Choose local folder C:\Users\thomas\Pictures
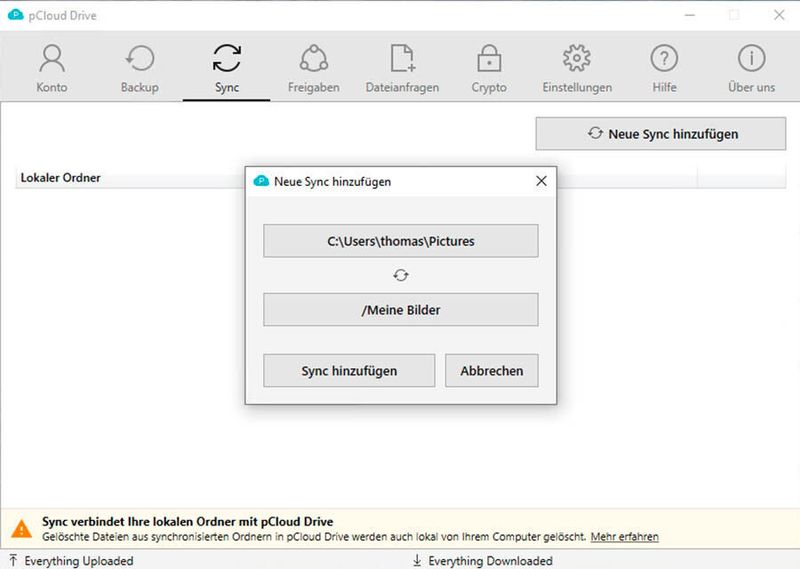The image size is (800, 569). (x=401, y=241)
